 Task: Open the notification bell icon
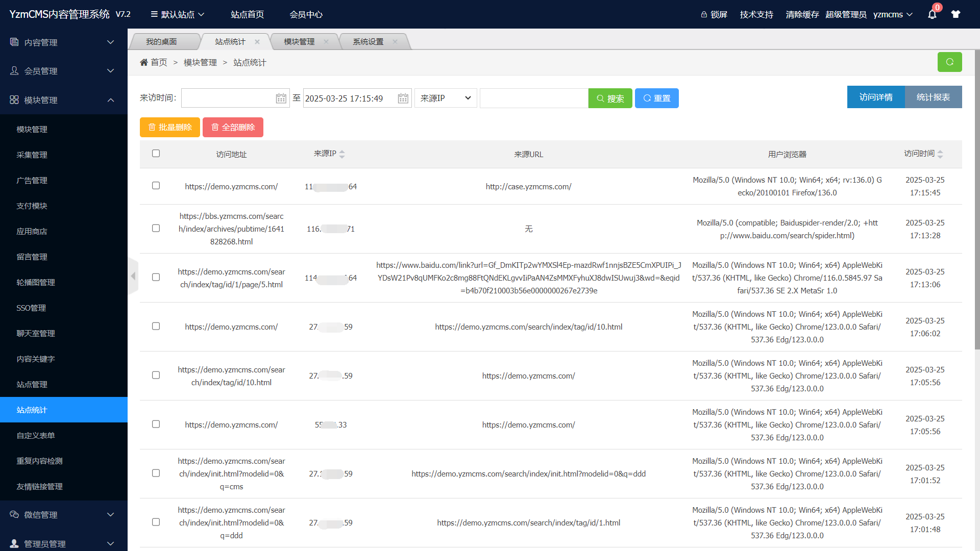point(932,14)
